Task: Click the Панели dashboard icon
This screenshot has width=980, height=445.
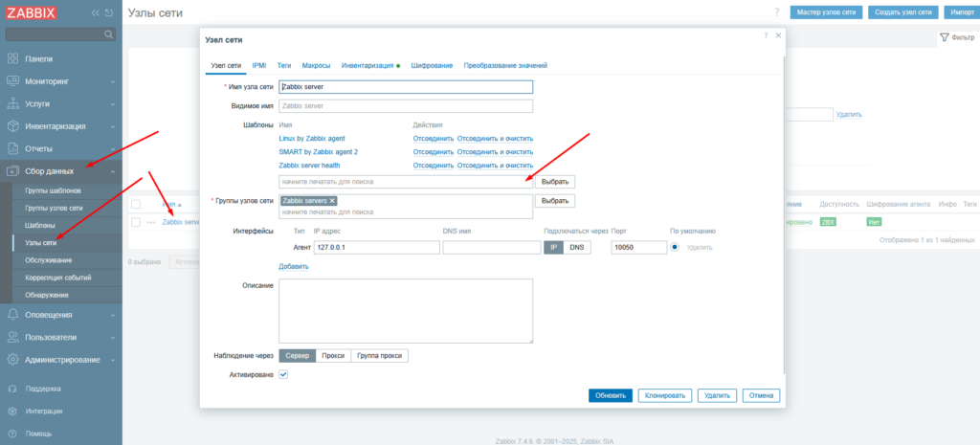Action: [13, 58]
